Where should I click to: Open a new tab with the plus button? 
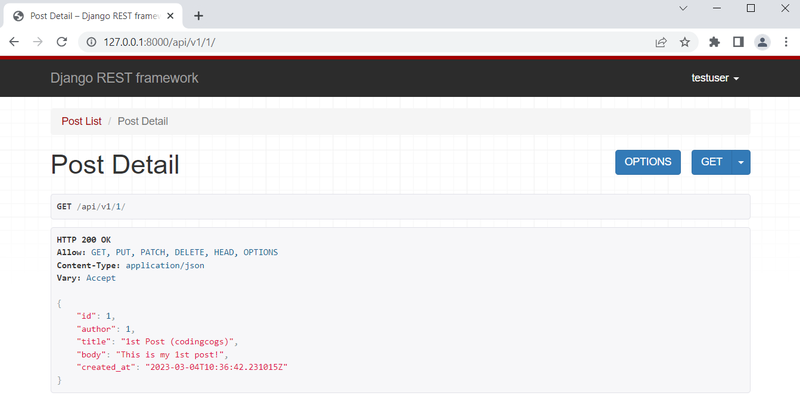click(198, 16)
